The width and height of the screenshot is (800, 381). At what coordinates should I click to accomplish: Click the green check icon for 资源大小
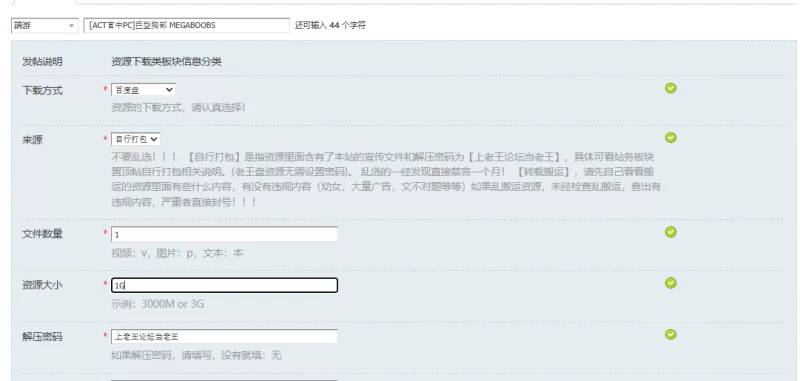[671, 283]
